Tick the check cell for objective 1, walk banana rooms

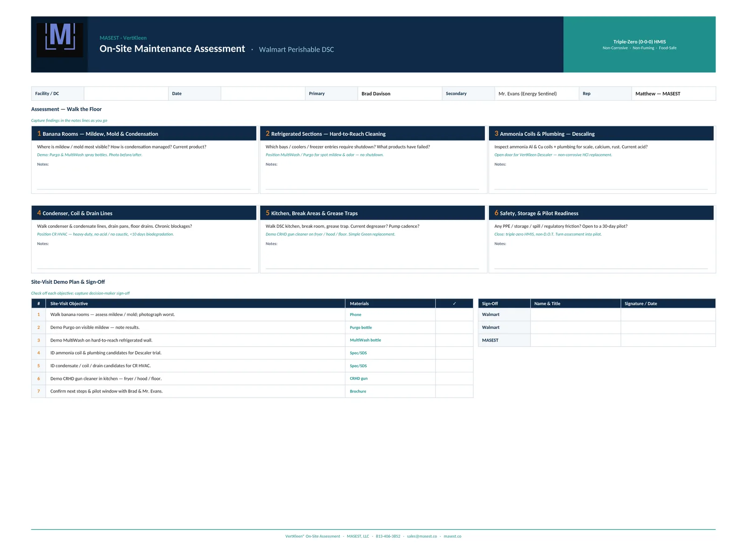click(454, 315)
